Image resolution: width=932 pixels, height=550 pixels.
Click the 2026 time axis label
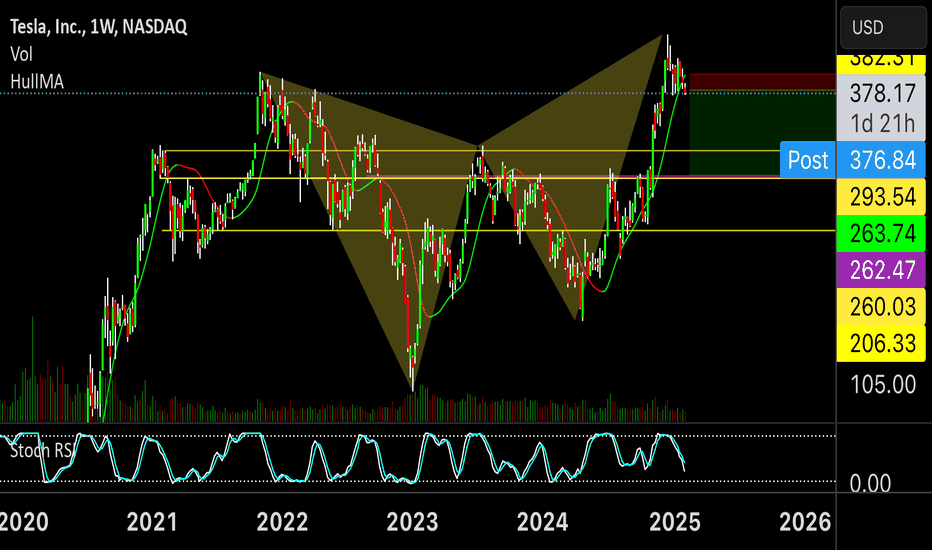805,522
